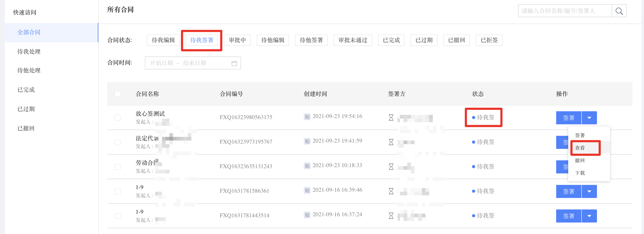Filter by 审批中 status
The height and width of the screenshot is (234, 644).
point(237,40)
